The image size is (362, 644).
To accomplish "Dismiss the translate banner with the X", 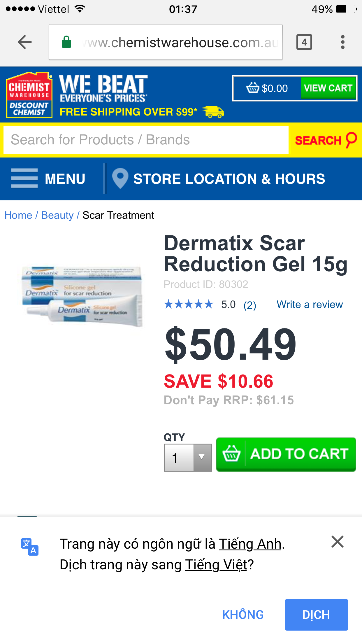I will pos(338,542).
